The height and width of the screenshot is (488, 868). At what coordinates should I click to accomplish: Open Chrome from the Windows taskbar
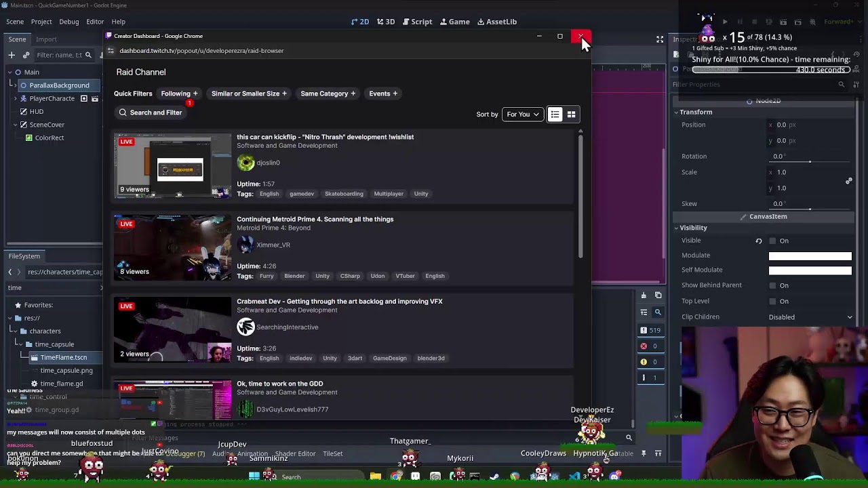pos(395,477)
